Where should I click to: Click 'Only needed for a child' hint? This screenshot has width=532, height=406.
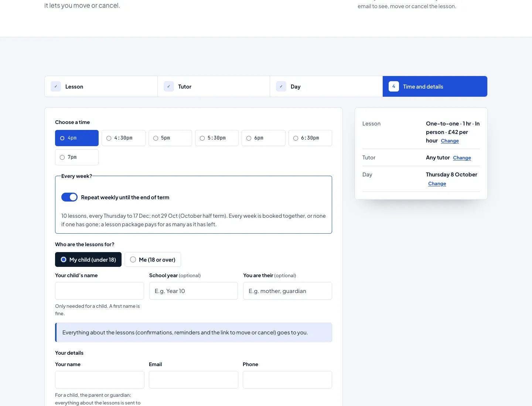[x=98, y=310]
